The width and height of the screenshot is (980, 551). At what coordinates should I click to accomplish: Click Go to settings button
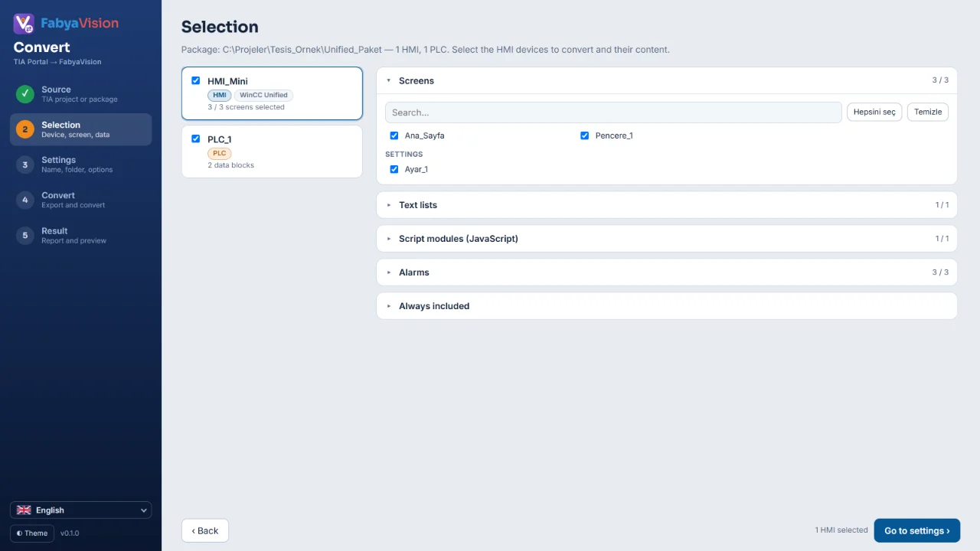(917, 530)
